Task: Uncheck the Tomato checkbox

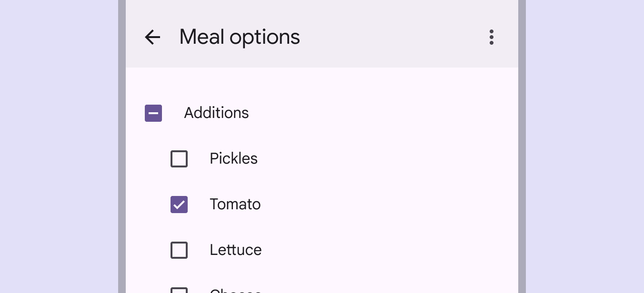Action: [179, 205]
